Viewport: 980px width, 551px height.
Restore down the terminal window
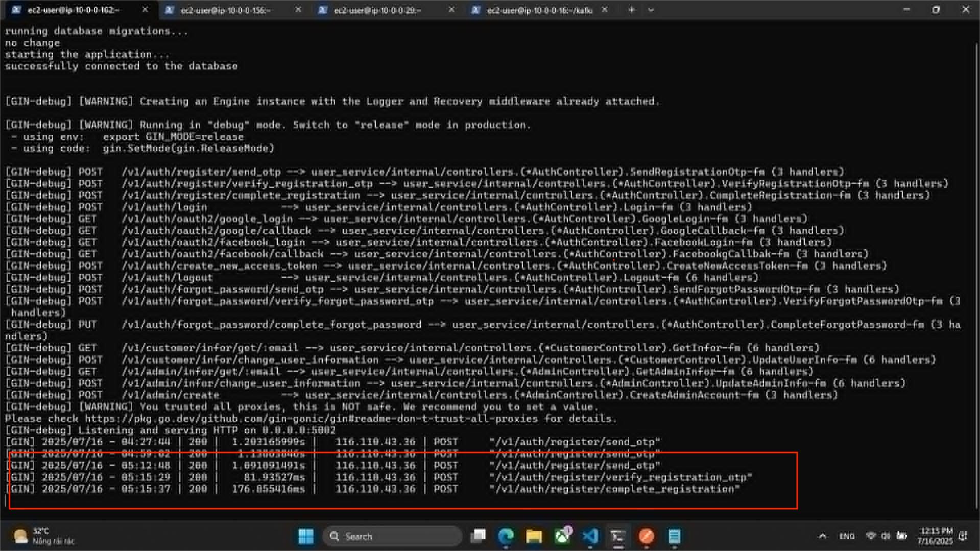[x=936, y=10]
